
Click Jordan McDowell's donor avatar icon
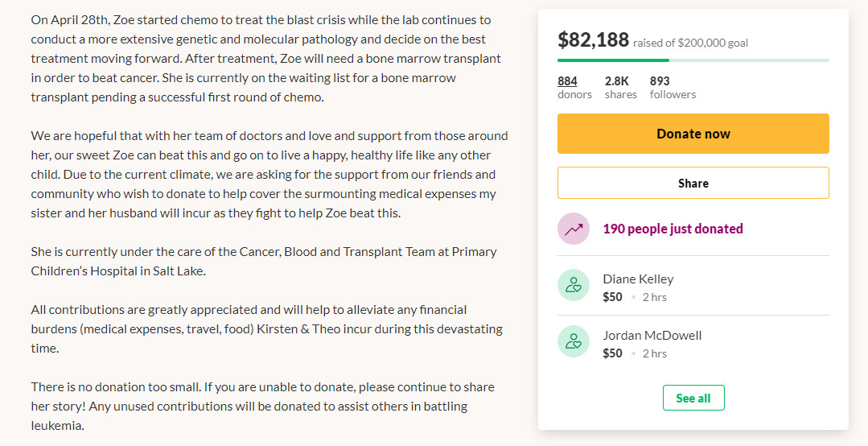(x=574, y=341)
